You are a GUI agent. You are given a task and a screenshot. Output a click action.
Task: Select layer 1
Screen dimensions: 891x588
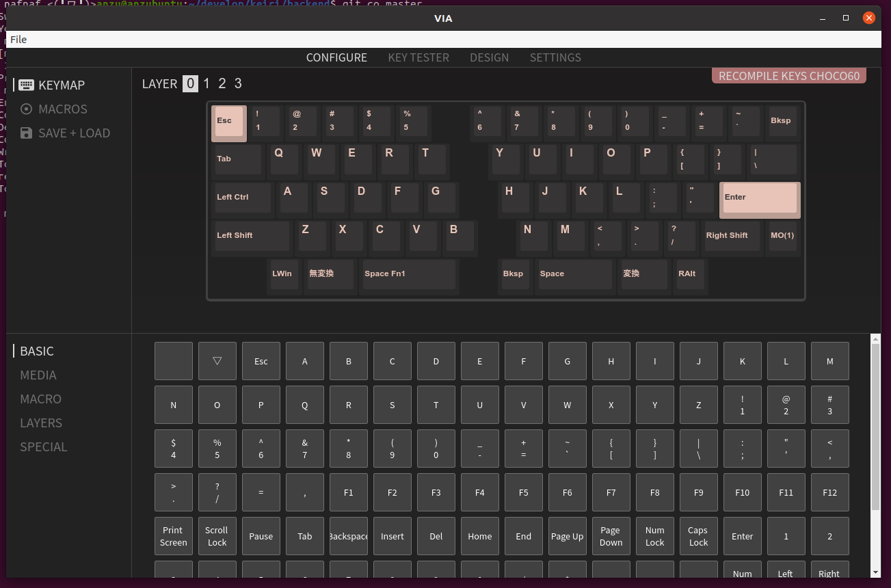(x=207, y=83)
